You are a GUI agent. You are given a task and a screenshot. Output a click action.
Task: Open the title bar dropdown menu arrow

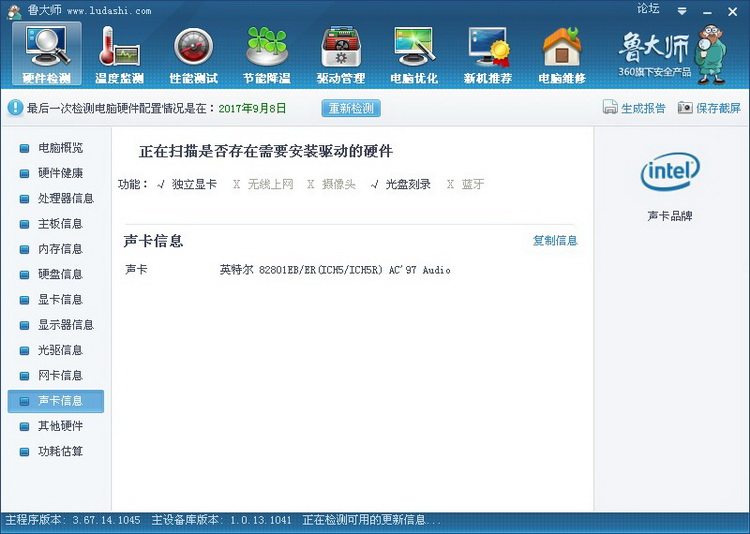[x=682, y=11]
